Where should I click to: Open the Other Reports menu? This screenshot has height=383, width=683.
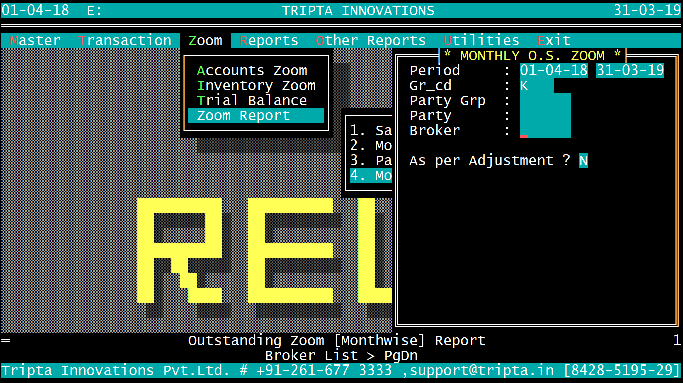click(x=371, y=41)
